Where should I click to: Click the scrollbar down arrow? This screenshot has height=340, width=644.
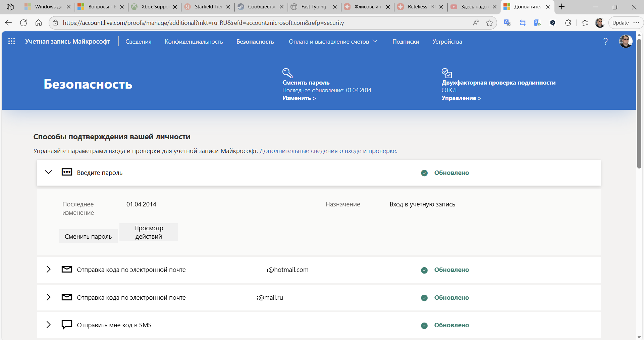pos(639,337)
